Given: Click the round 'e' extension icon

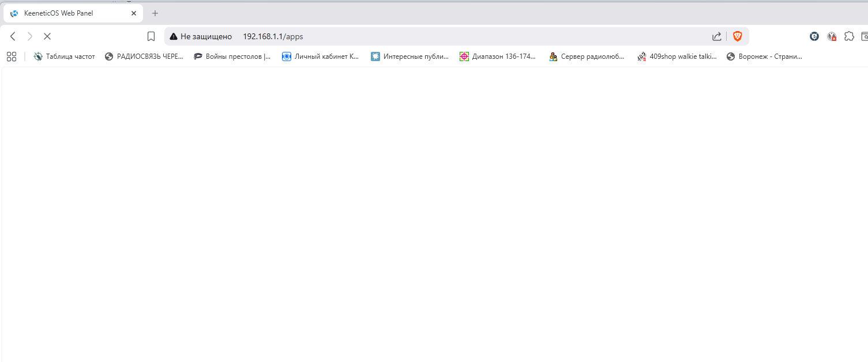Looking at the screenshot, I should (814, 36).
